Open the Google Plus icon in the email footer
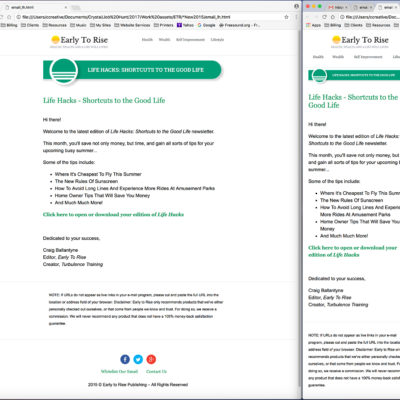 (x=151, y=359)
